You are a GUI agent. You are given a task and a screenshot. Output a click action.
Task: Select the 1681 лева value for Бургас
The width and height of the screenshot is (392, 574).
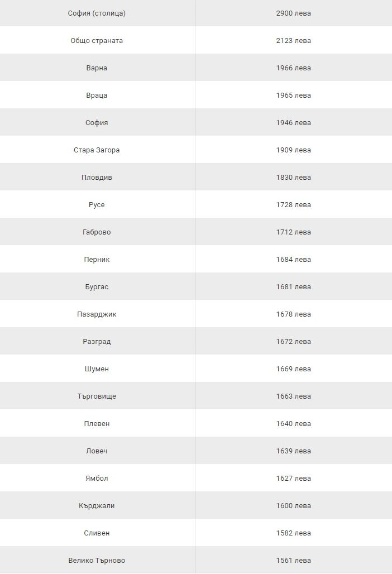(x=294, y=286)
